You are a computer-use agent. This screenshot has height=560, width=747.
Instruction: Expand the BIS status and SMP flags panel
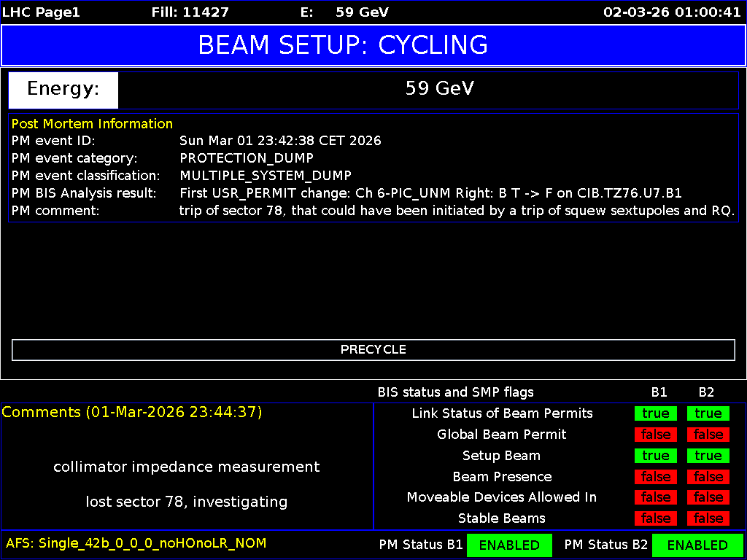(x=455, y=392)
